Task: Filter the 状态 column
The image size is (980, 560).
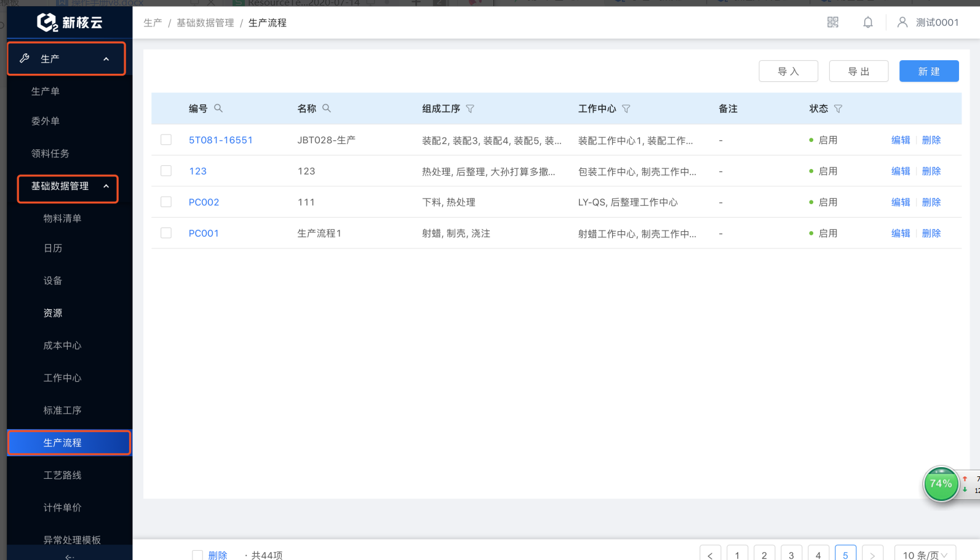Action: coord(838,109)
